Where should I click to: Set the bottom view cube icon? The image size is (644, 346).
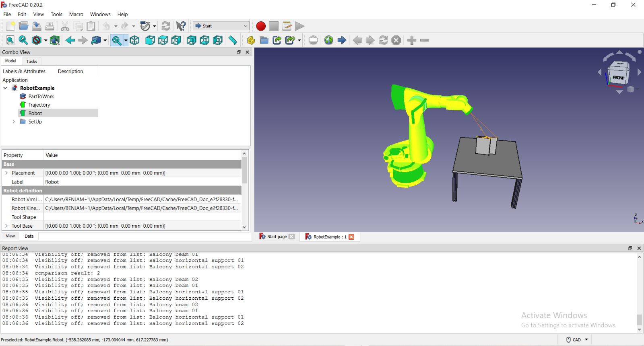coord(204,40)
